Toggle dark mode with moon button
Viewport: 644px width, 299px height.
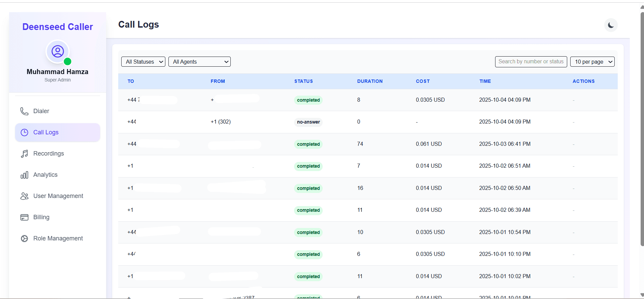[x=611, y=25]
